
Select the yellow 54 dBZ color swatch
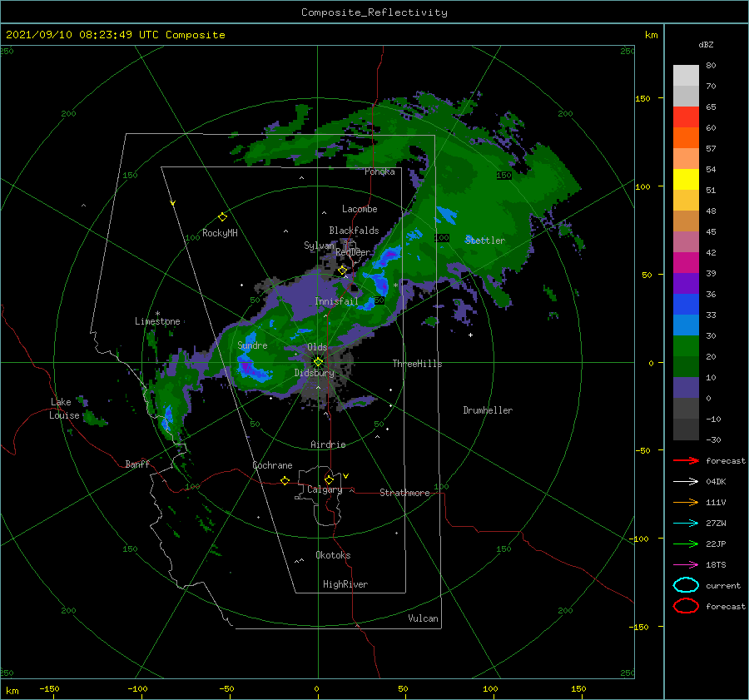[686, 179]
